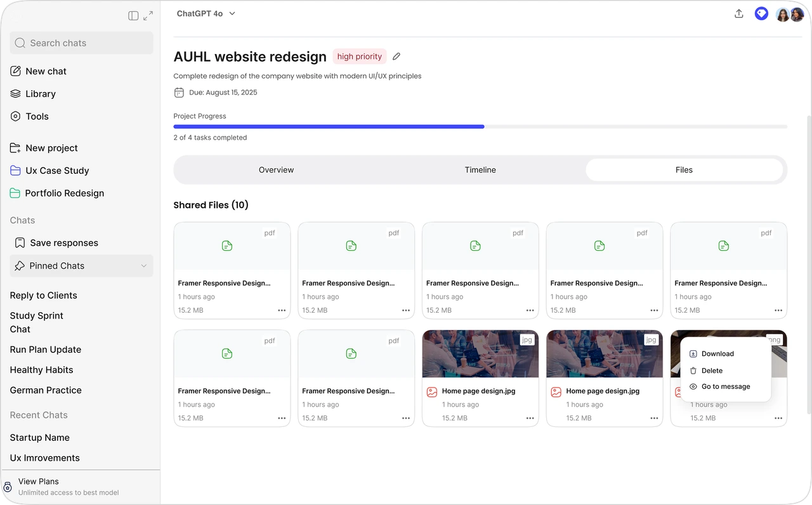Click the Project Progress bar
Image resolution: width=812 pixels, height=505 pixels.
pyautogui.click(x=480, y=127)
